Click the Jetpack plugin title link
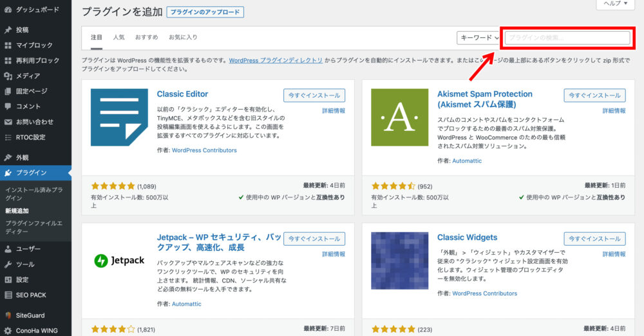Screen dimensions: 644x336 coord(219,242)
